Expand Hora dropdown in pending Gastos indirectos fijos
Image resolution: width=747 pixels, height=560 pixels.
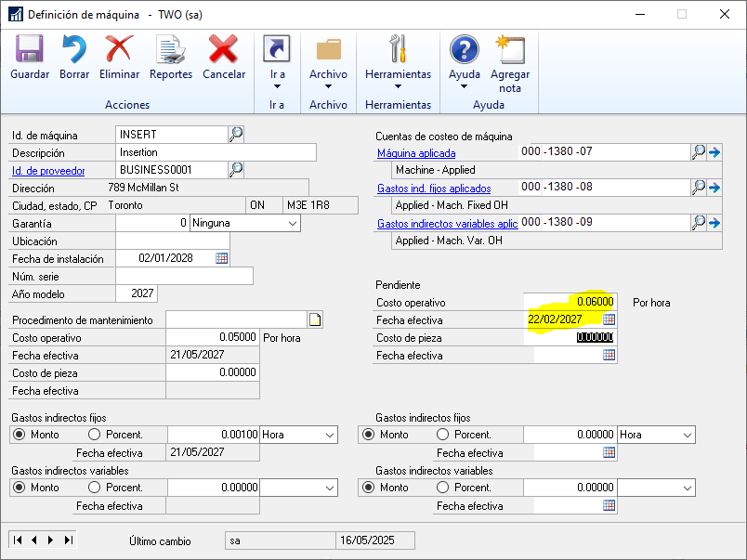686,435
